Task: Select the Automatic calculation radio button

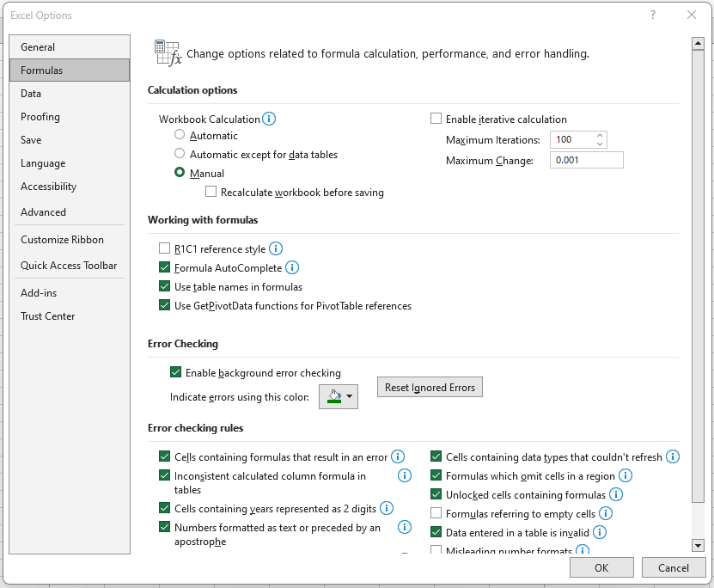Action: click(x=180, y=135)
